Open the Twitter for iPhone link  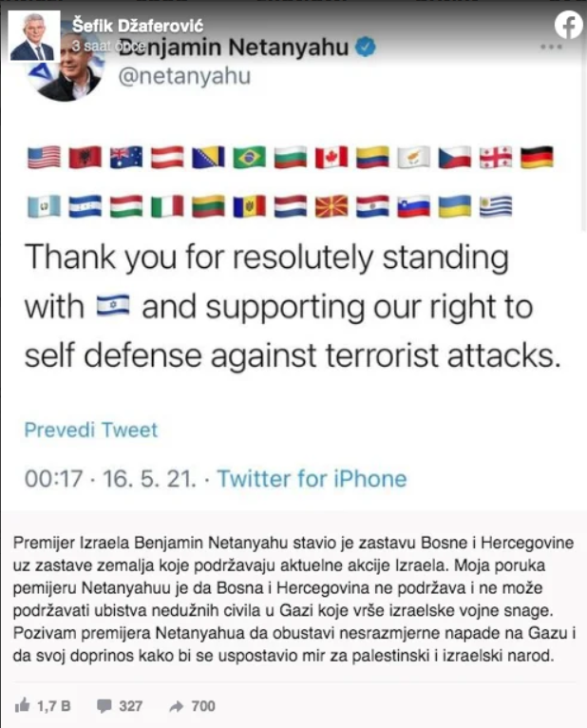[x=312, y=479]
